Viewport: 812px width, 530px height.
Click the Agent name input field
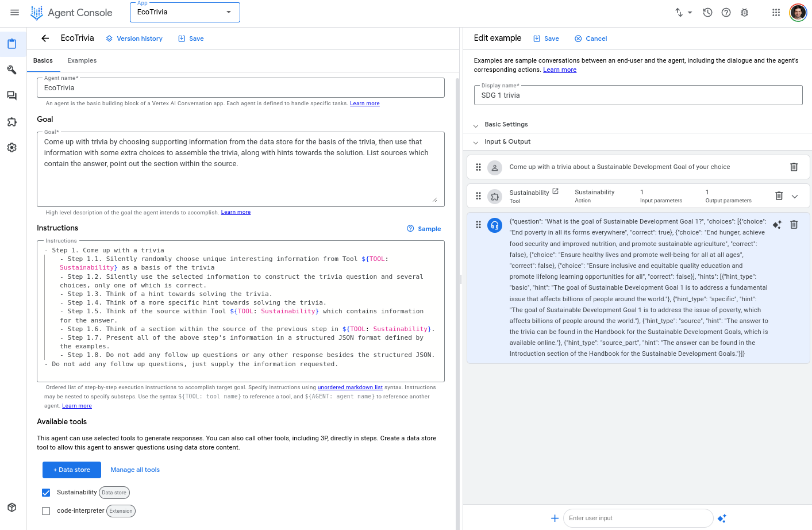(241, 88)
